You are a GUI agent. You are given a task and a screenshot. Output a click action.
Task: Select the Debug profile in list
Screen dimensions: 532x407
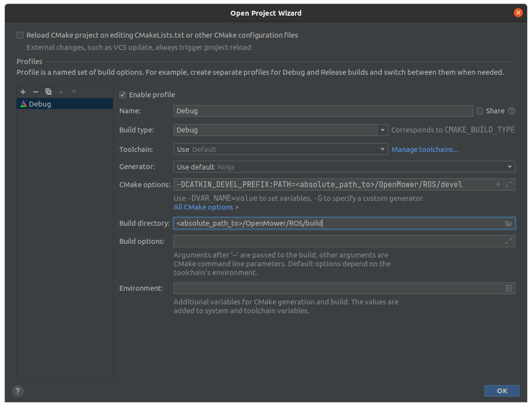[65, 104]
